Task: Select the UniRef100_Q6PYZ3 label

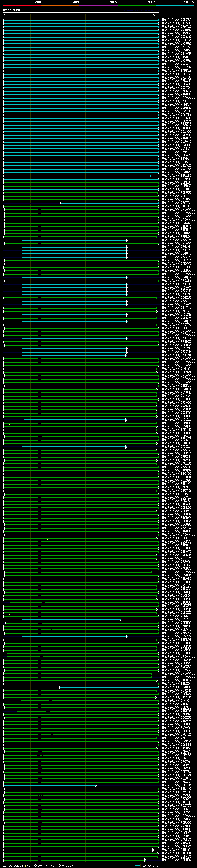Action: [x=177, y=196]
